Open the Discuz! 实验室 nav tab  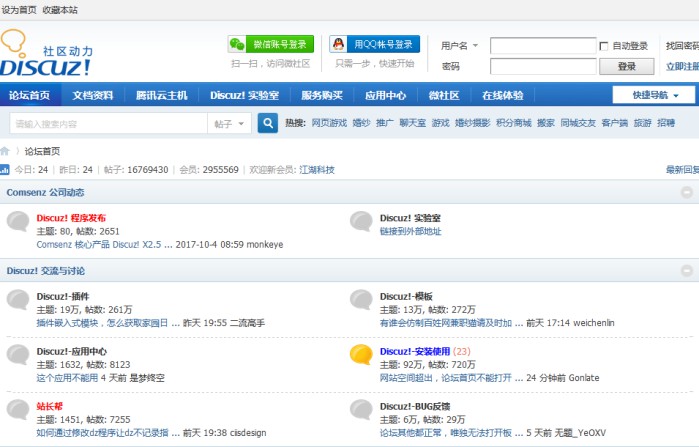tap(244, 95)
